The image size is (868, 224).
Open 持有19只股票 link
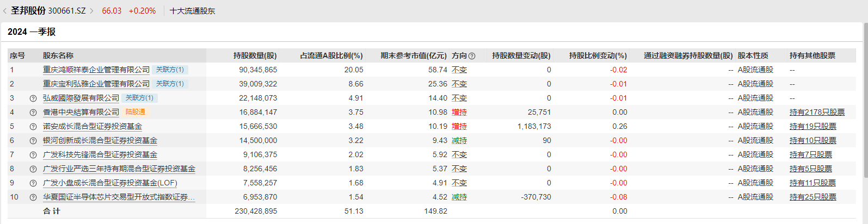[x=812, y=126]
